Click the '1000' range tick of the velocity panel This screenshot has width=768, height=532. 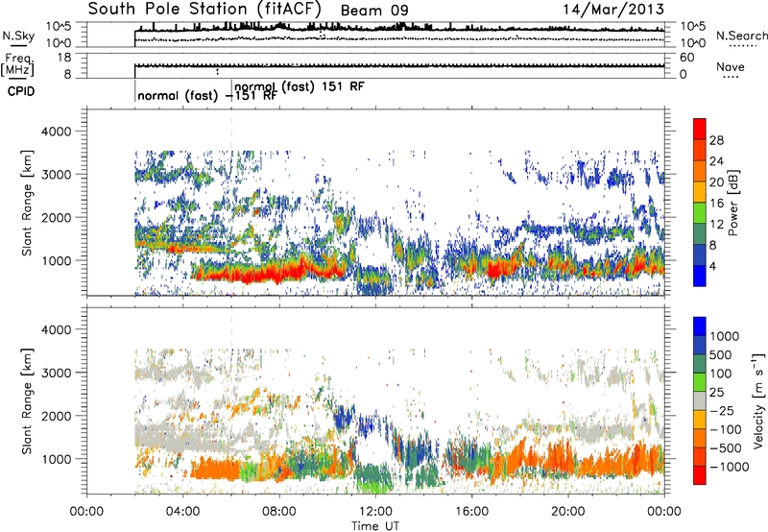[x=56, y=459]
